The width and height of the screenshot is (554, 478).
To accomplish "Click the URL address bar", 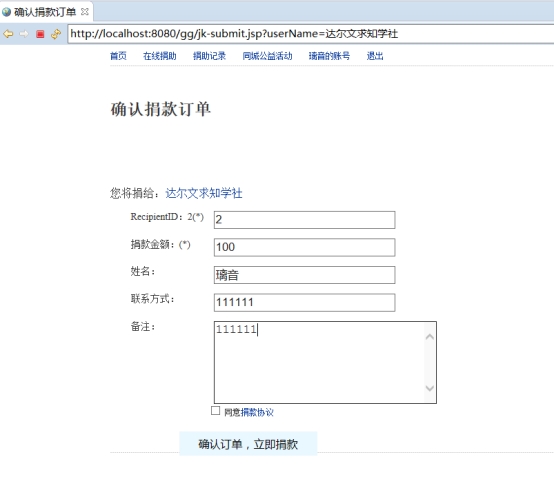I will [311, 34].
